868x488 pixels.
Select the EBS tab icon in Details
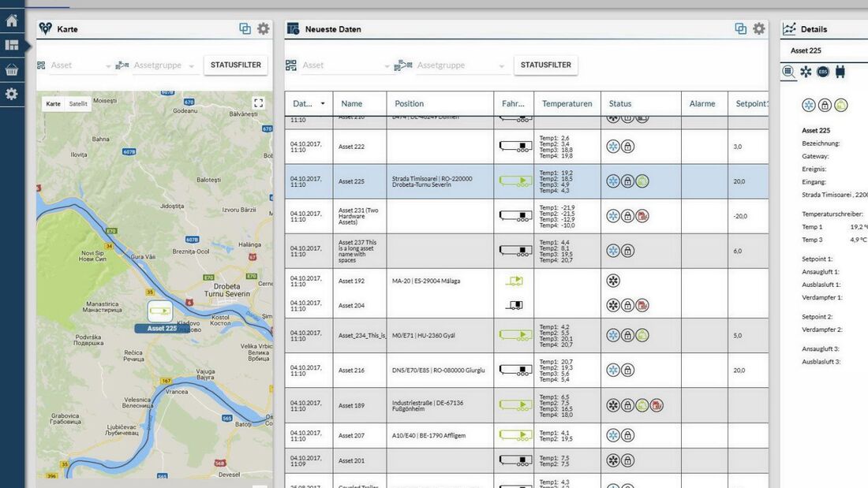822,72
